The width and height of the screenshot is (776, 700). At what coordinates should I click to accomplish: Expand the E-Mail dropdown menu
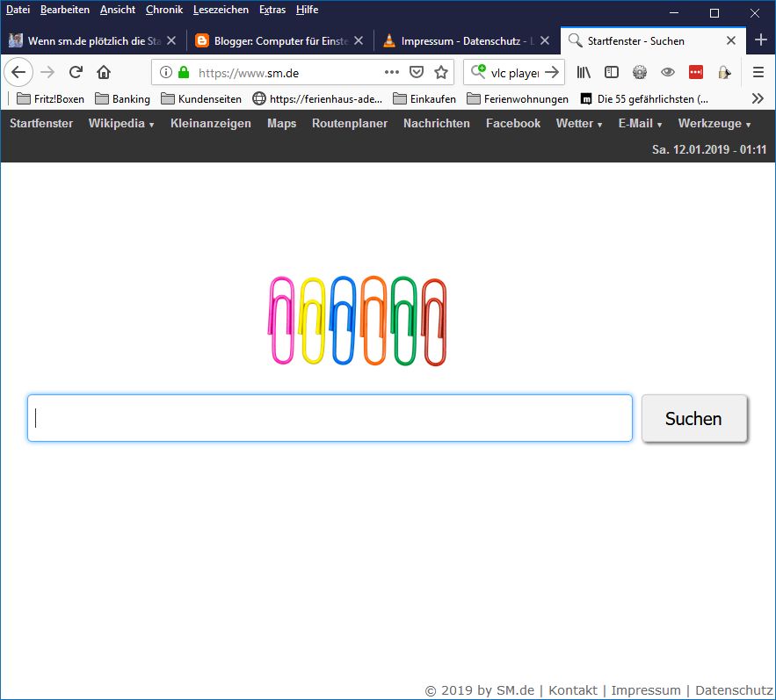point(640,123)
